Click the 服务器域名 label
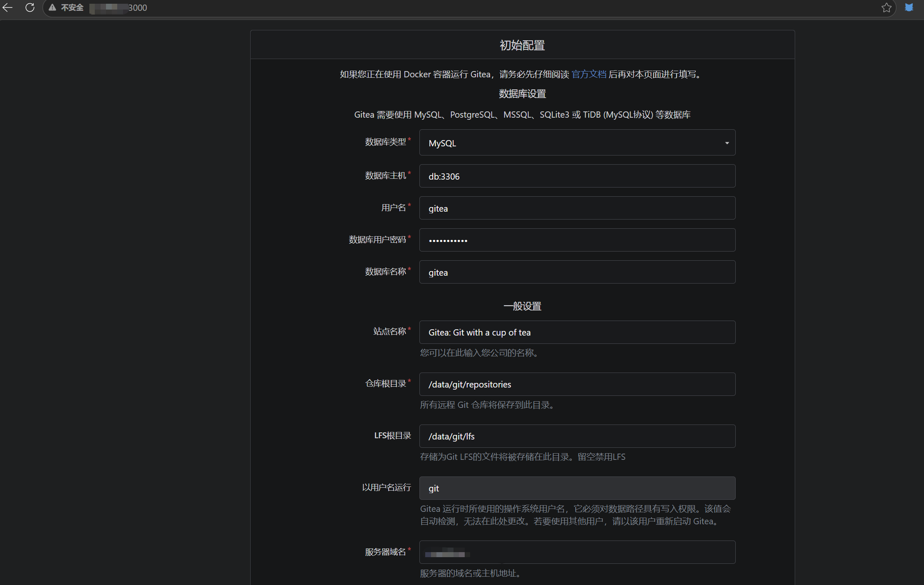 pos(385,552)
